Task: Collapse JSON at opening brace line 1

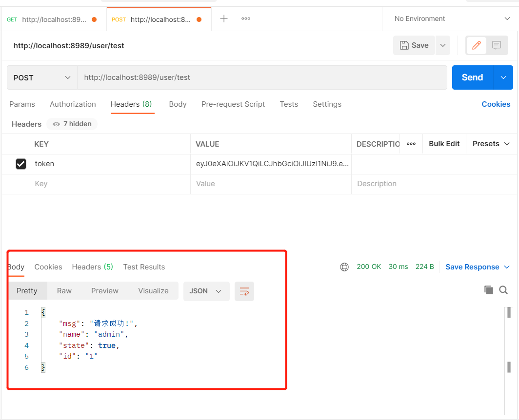Action: pos(43,312)
